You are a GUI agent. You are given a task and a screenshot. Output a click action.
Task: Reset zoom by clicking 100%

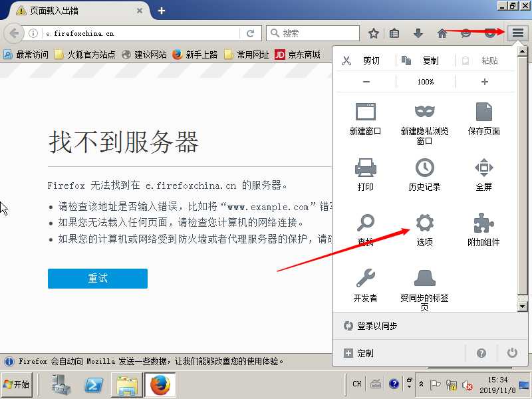tap(426, 82)
